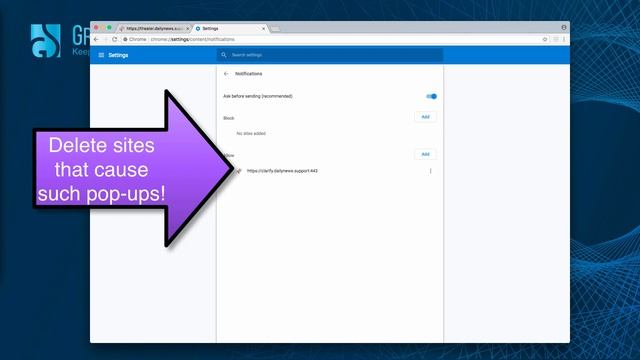The height and width of the screenshot is (360, 640).
Task: Close the Settings tab
Action: pos(264,29)
